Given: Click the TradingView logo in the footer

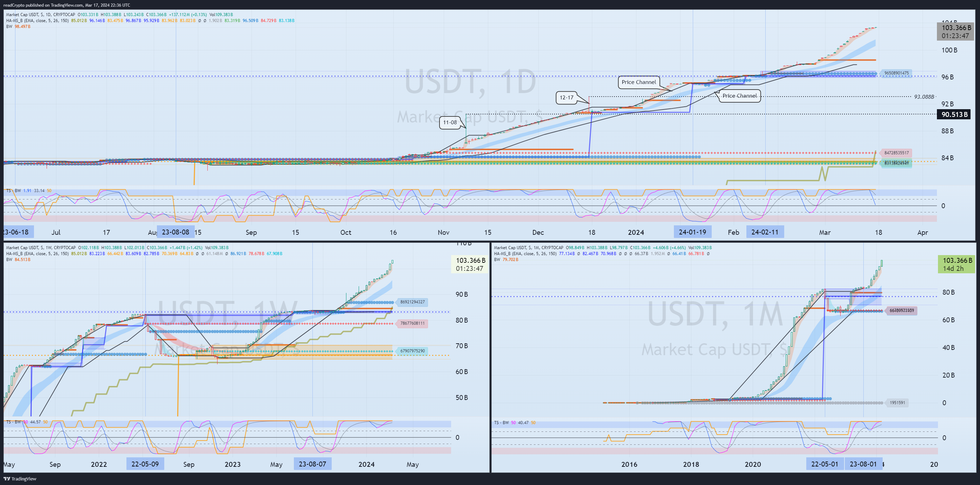Looking at the screenshot, I should coord(20,479).
